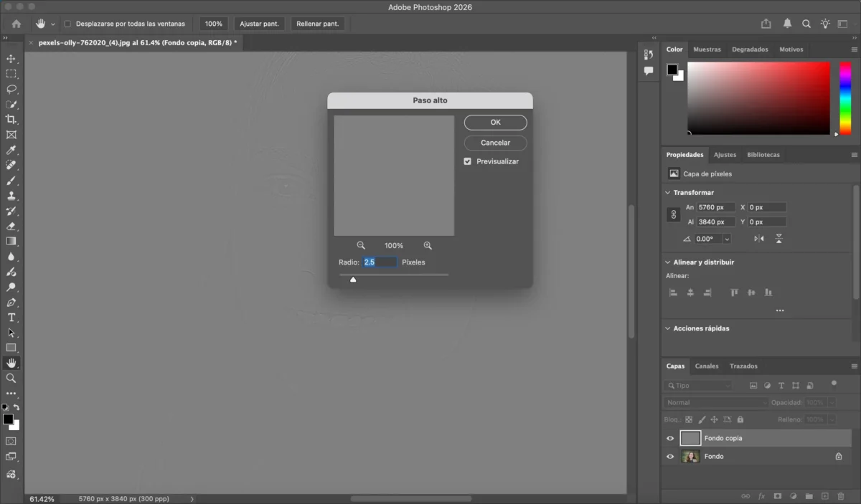
Task: Choose the Type tool
Action: click(x=11, y=318)
